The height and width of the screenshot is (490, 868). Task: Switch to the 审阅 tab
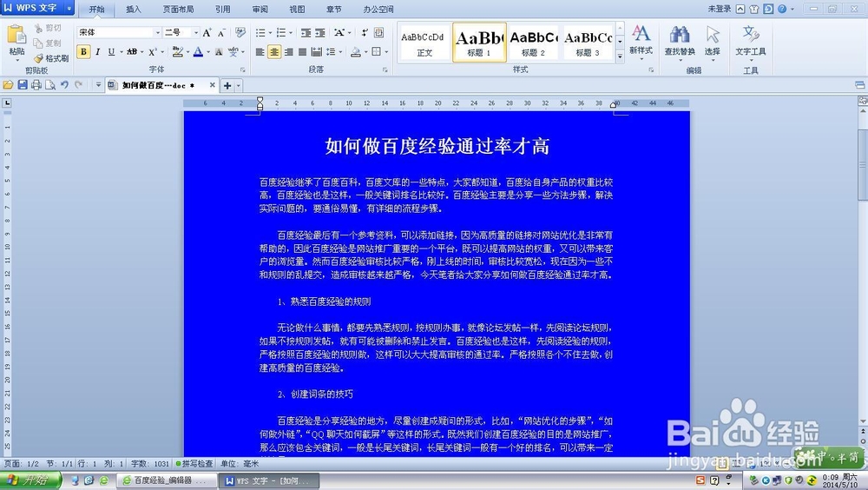point(260,9)
